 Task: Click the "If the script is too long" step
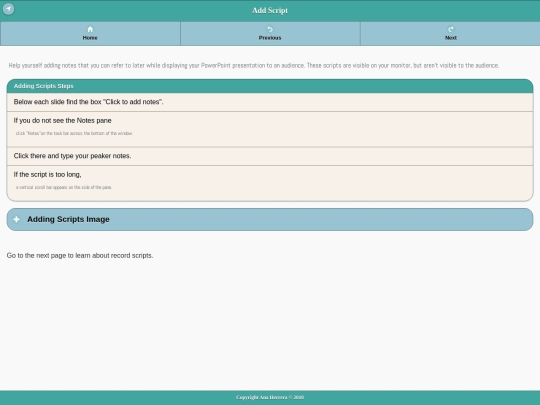pyautogui.click(x=270, y=183)
